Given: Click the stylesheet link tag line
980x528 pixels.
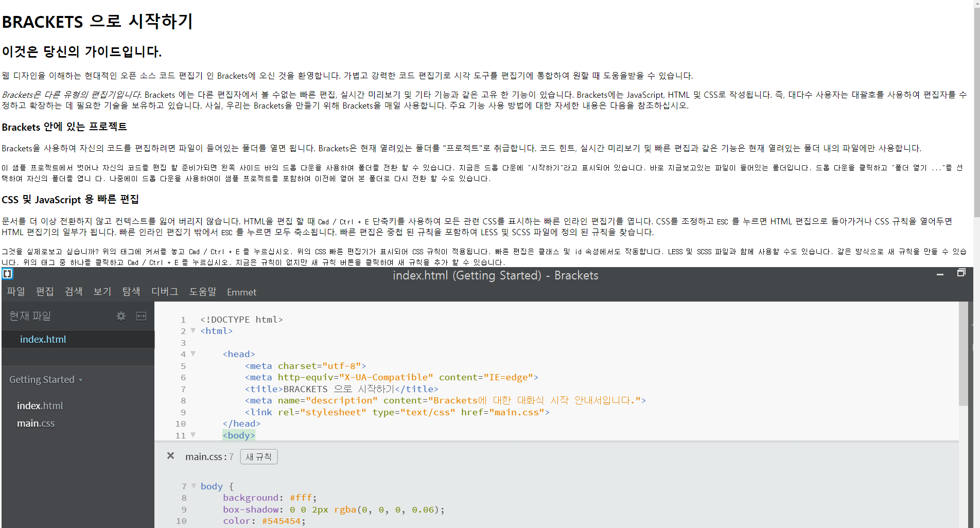Looking at the screenshot, I should pos(397,412).
